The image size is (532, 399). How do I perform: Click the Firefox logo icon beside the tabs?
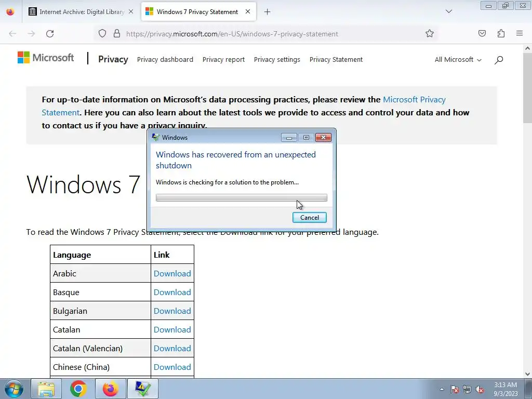pyautogui.click(x=10, y=12)
